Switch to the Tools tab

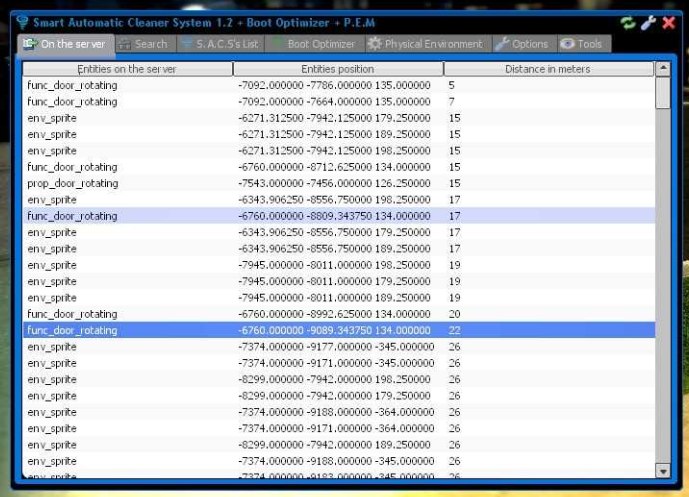pyautogui.click(x=584, y=44)
